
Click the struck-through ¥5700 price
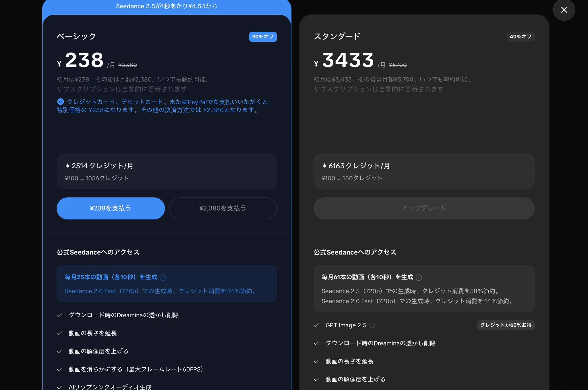coord(398,65)
